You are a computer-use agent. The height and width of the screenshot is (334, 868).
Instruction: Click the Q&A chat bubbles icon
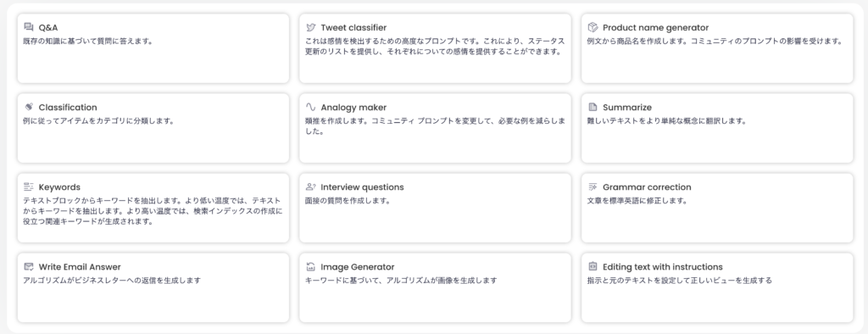pyautogui.click(x=29, y=27)
